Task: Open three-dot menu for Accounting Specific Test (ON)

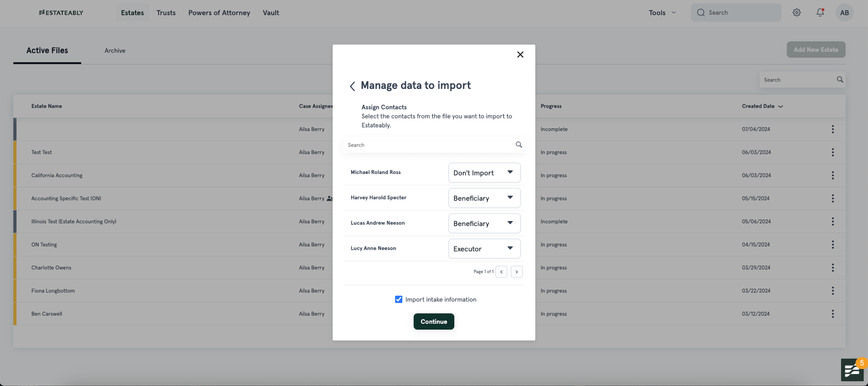Action: tap(832, 198)
